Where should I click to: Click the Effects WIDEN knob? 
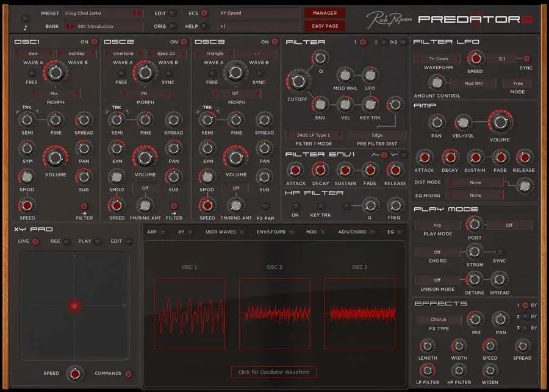[490, 370]
